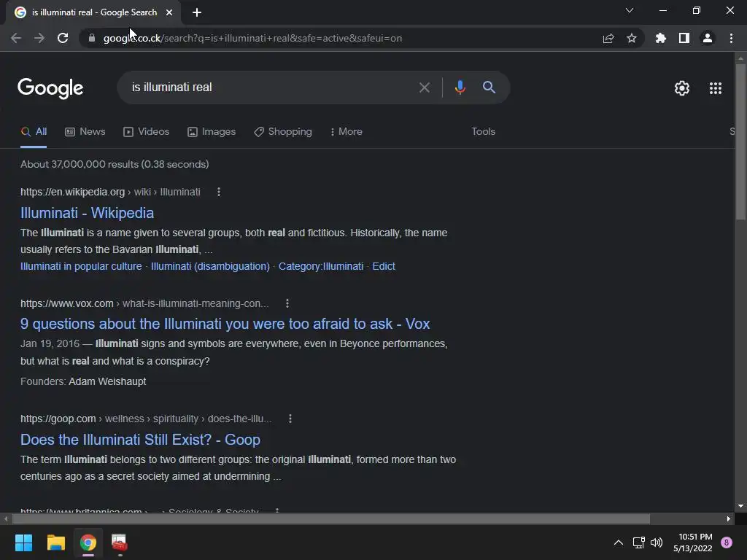747x560 pixels.
Task: Open Illuminati - Wikipedia result
Action: coord(88,213)
